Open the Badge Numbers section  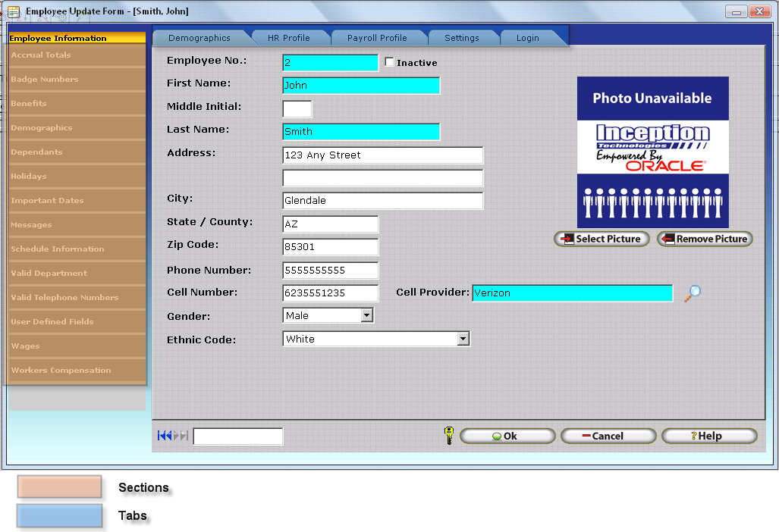click(x=45, y=80)
